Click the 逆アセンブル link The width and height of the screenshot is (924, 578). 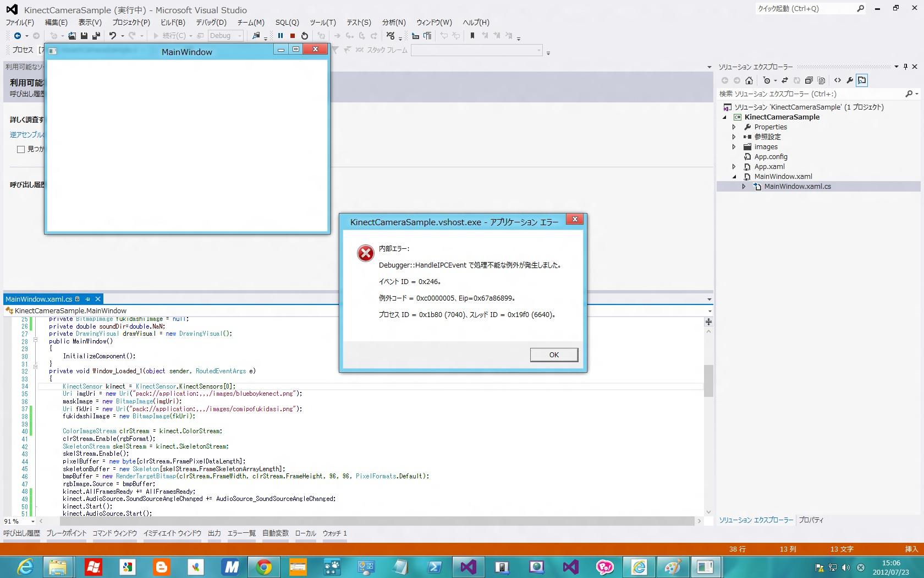tap(26, 134)
